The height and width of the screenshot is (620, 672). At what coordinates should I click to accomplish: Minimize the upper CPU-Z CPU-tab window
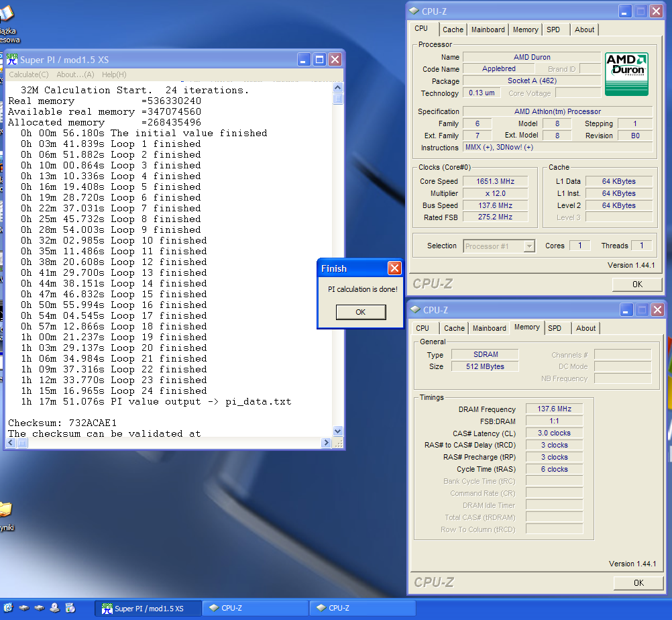pos(625,11)
